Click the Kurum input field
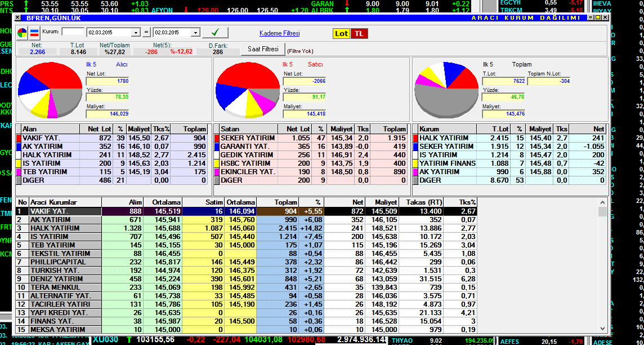Viewport: 644px width, 345px height. tap(73, 32)
